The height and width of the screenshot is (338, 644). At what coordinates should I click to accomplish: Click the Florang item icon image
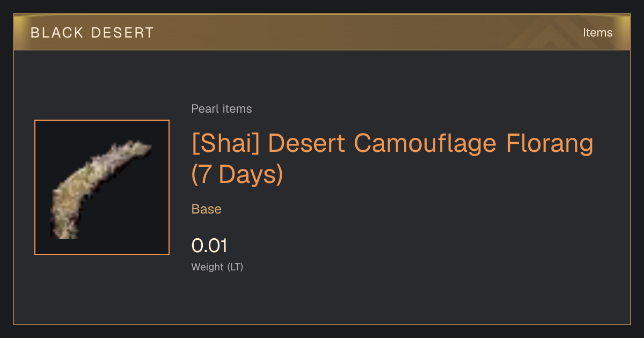(102, 188)
